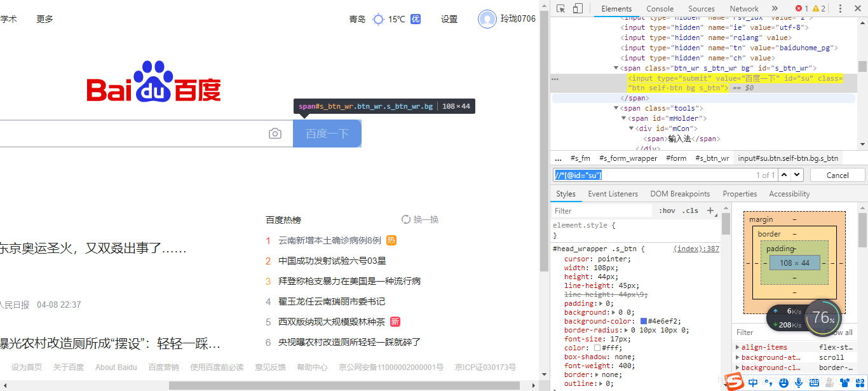Expand the background-cl… computed property
868x391 pixels.
click(x=737, y=367)
